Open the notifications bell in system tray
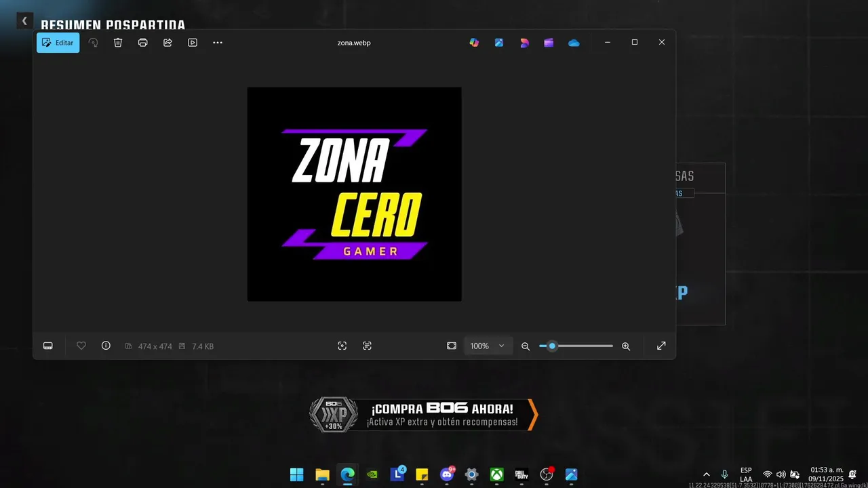Image resolution: width=868 pixels, height=488 pixels. tap(852, 474)
